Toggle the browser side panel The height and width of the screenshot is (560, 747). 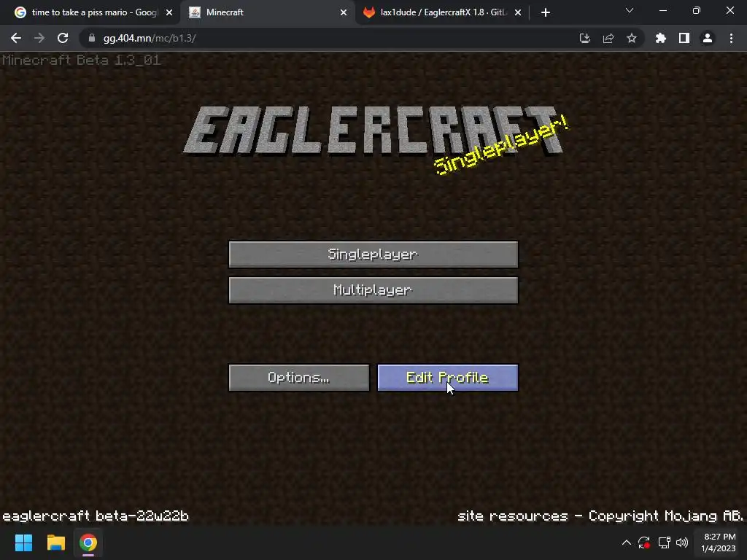[x=684, y=38]
